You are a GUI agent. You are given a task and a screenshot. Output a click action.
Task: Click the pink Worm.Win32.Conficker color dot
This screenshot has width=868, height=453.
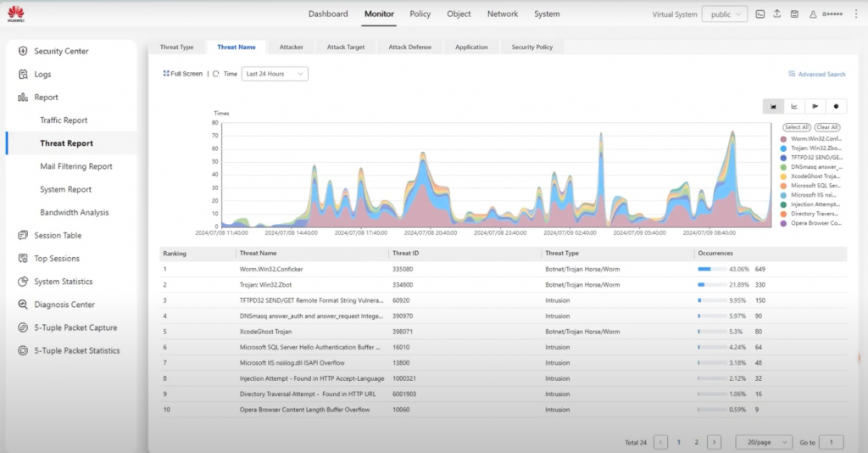point(783,138)
